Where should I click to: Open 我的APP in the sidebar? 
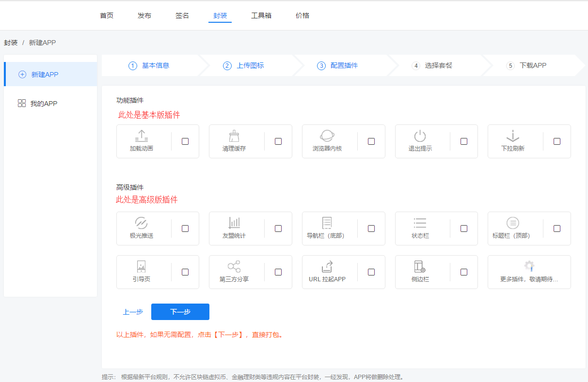click(44, 104)
